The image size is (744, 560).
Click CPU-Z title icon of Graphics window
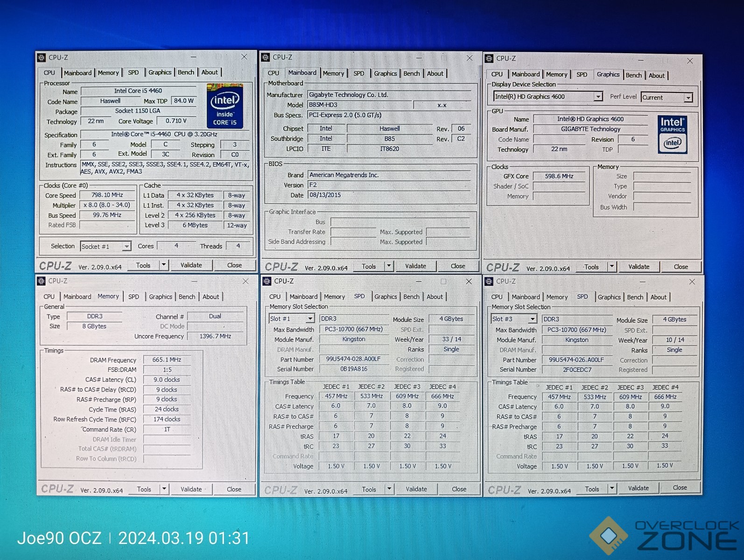tap(489, 58)
